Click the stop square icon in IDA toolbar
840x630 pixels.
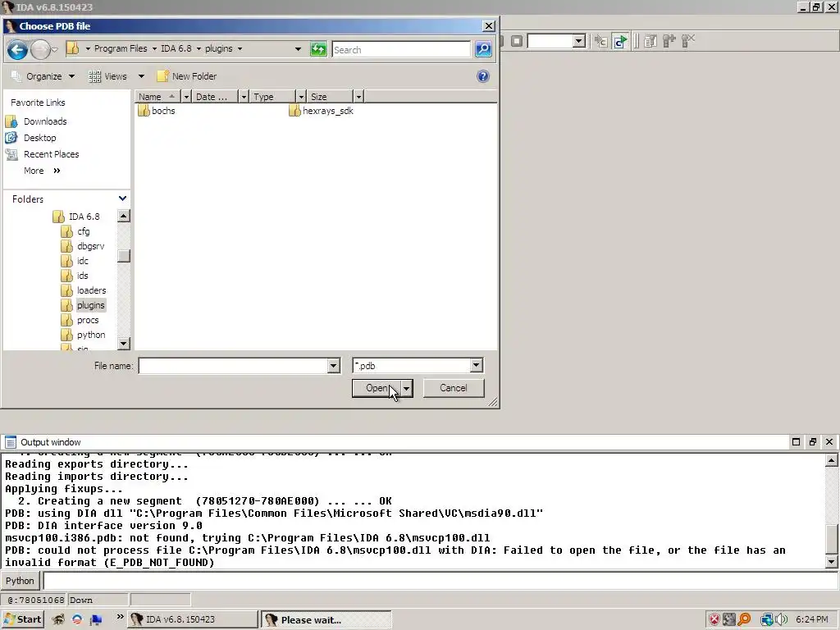517,41
